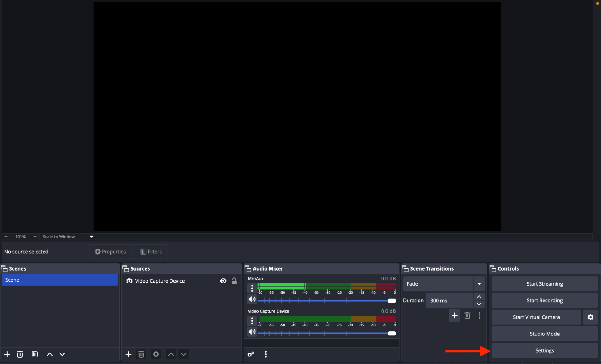Open scene filters icon in Scenes toolbar

pyautogui.click(x=35, y=354)
